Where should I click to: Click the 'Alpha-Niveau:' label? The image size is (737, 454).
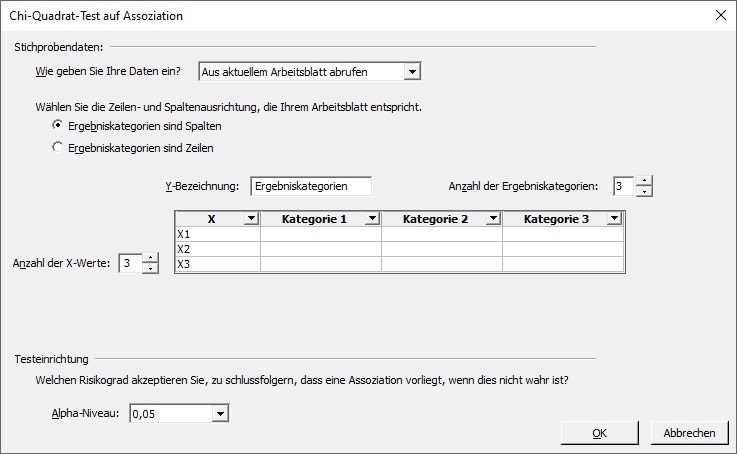point(85,413)
